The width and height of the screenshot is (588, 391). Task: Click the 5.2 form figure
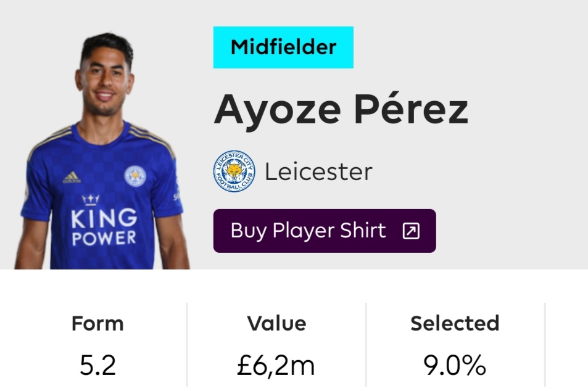[x=97, y=366]
